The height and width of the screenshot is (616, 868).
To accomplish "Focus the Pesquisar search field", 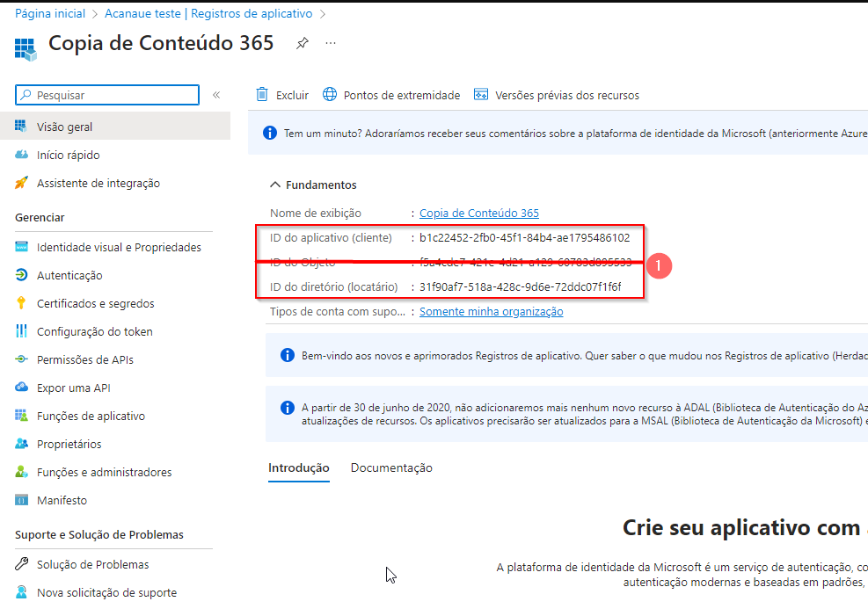I will tap(107, 95).
